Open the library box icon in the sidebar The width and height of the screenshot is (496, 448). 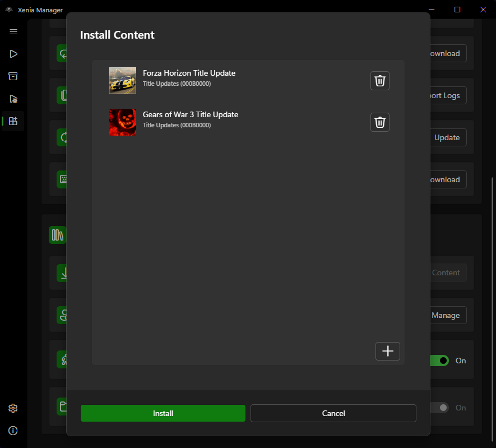pyautogui.click(x=13, y=76)
